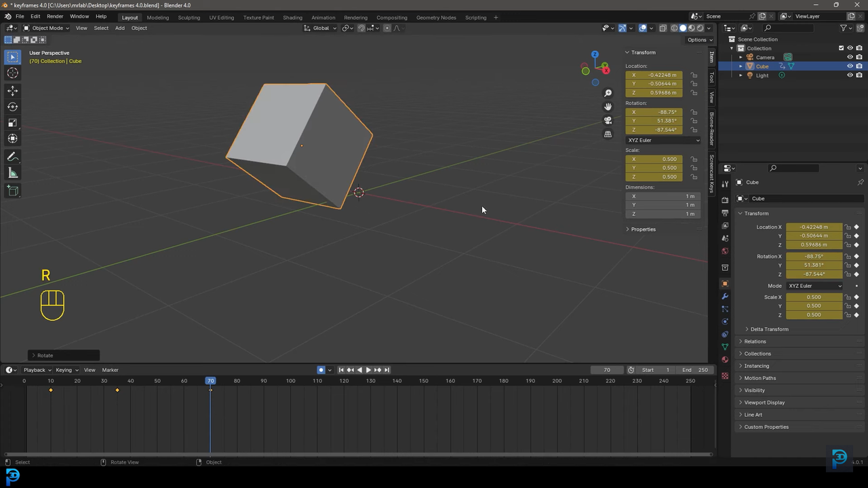Activate the Move tool

tap(12, 91)
